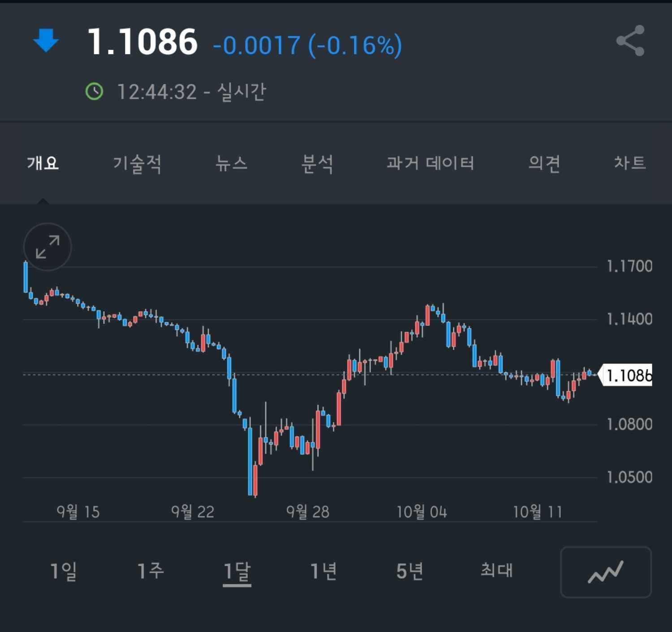Switch chart to 1년 range
The width and height of the screenshot is (672, 632).
(323, 571)
